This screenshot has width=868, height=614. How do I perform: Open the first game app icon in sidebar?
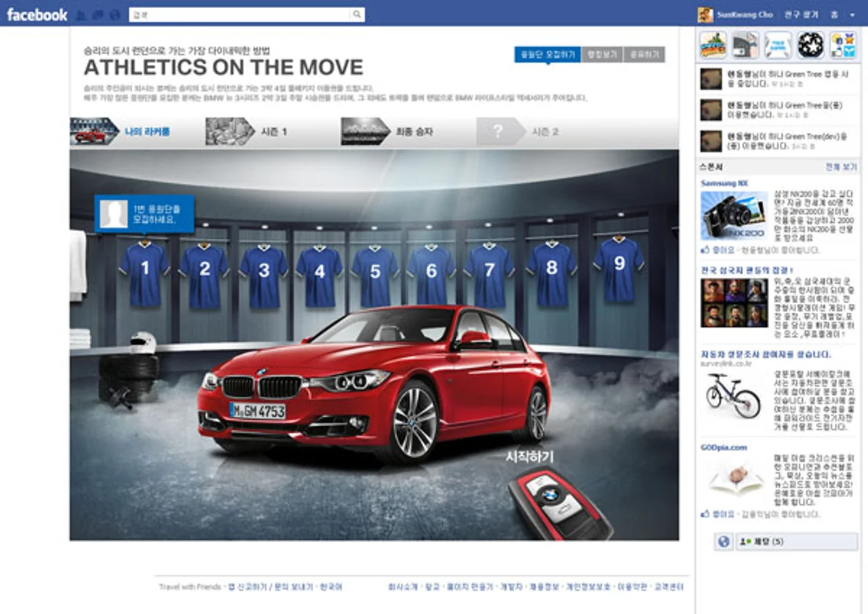[713, 45]
